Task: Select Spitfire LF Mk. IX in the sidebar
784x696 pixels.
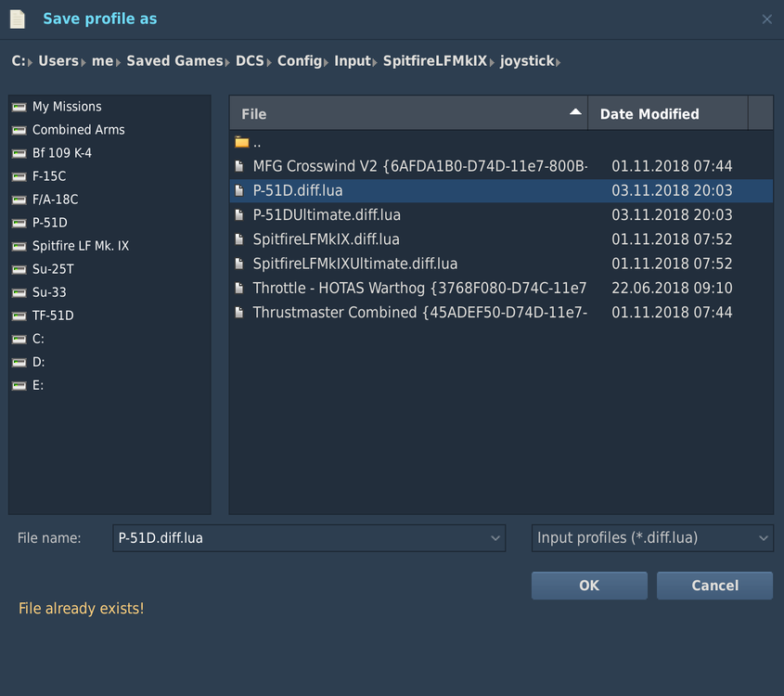Action: coord(81,245)
